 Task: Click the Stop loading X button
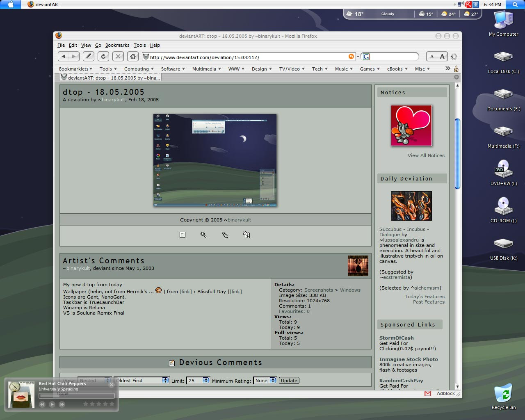118,57
